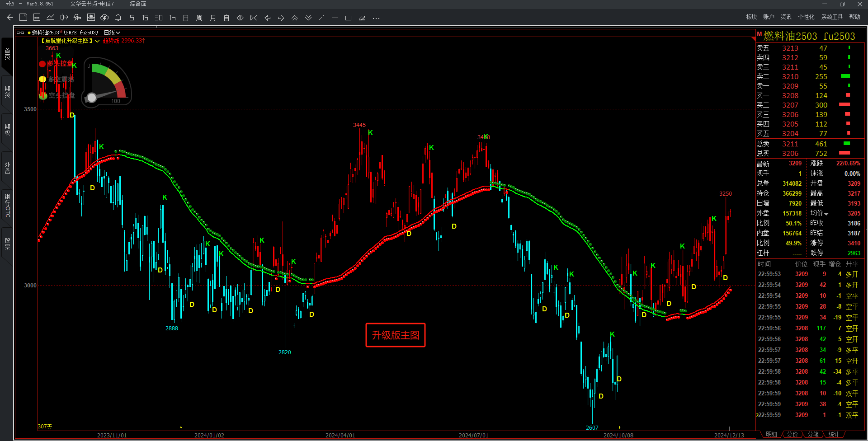Click the 综合面 title text
Screen dimensions: 868x441
pyautogui.click(x=138, y=4)
